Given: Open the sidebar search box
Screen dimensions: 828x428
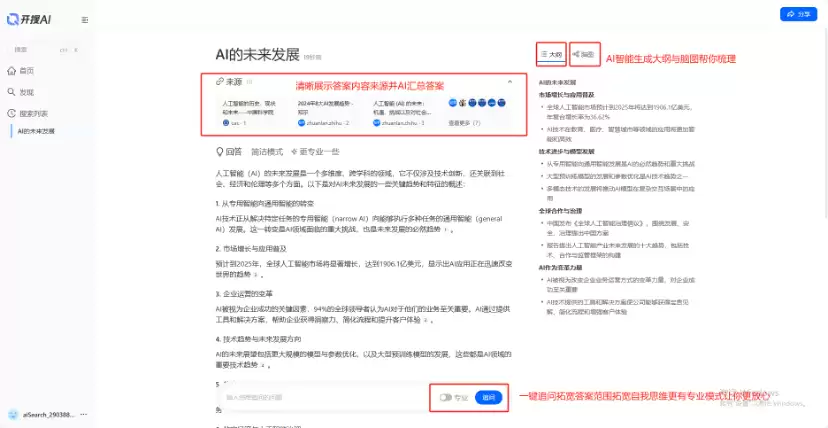Looking at the screenshot, I should (46, 50).
